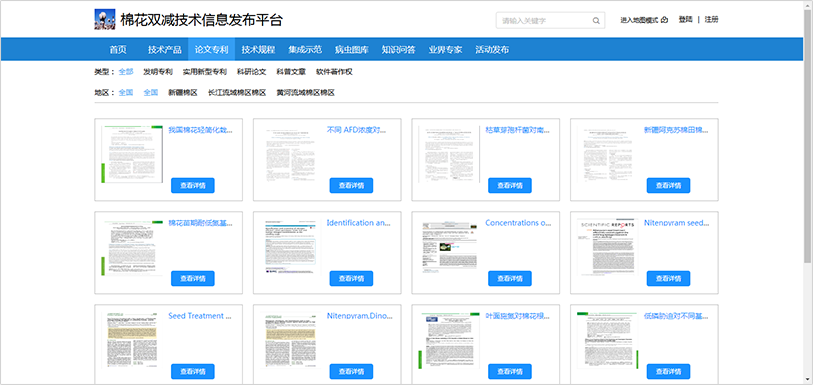Go to 首页 in navigation bar

click(x=118, y=50)
